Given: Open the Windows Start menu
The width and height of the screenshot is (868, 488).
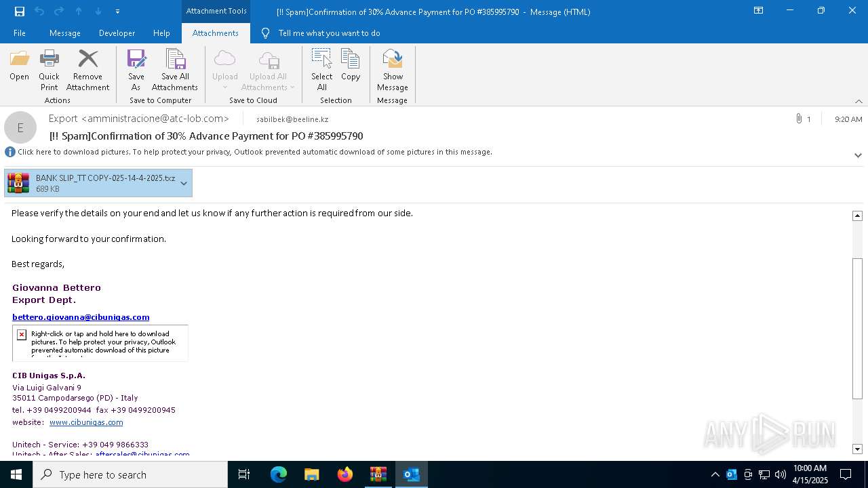Looking at the screenshot, I should pos(16,474).
